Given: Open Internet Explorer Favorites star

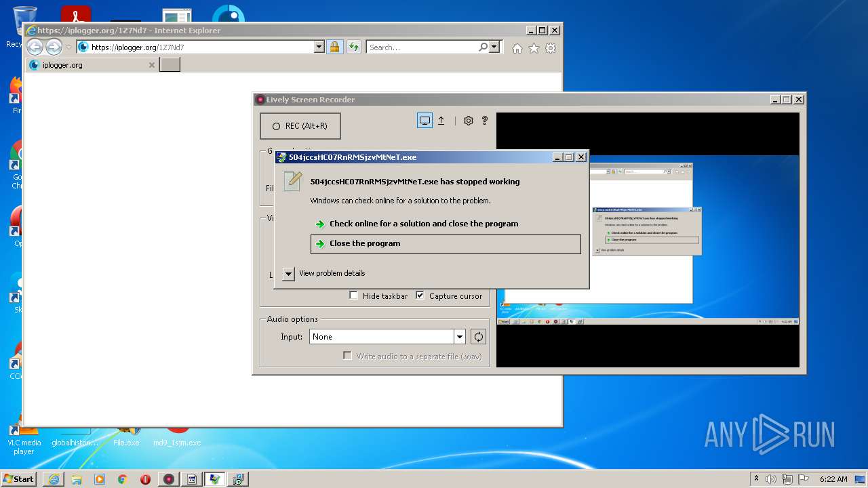Looking at the screenshot, I should (x=534, y=48).
